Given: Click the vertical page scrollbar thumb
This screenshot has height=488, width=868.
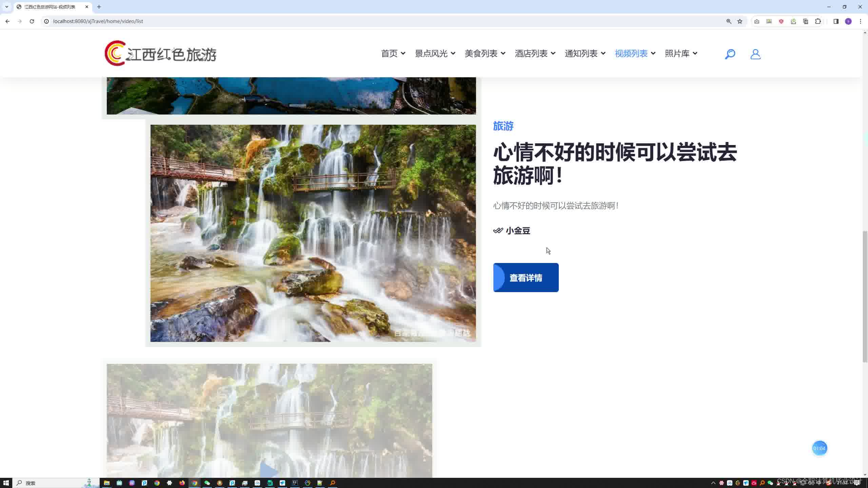Looking at the screenshot, I should coord(865,296).
